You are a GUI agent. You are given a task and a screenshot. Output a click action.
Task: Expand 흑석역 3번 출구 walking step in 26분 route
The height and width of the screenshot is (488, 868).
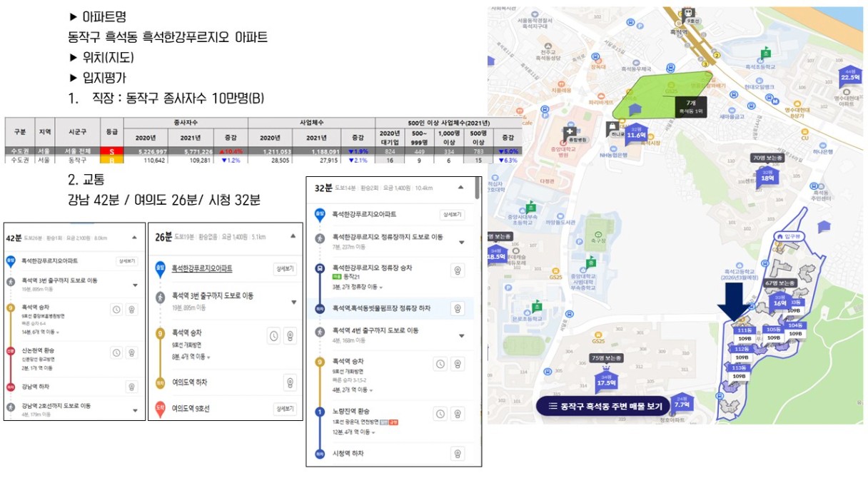click(293, 302)
